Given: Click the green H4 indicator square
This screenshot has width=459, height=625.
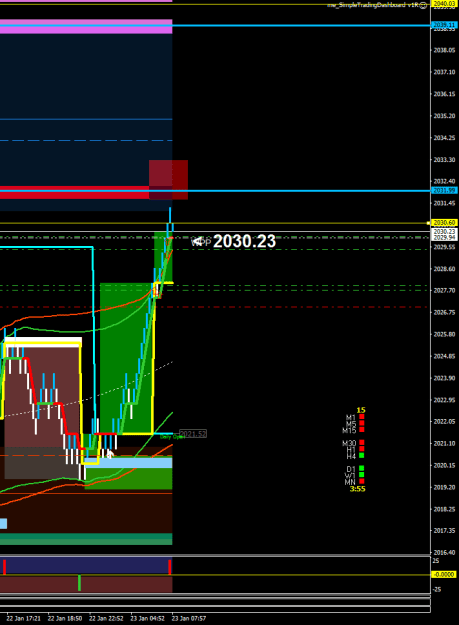Looking at the screenshot, I should pyautogui.click(x=362, y=455).
